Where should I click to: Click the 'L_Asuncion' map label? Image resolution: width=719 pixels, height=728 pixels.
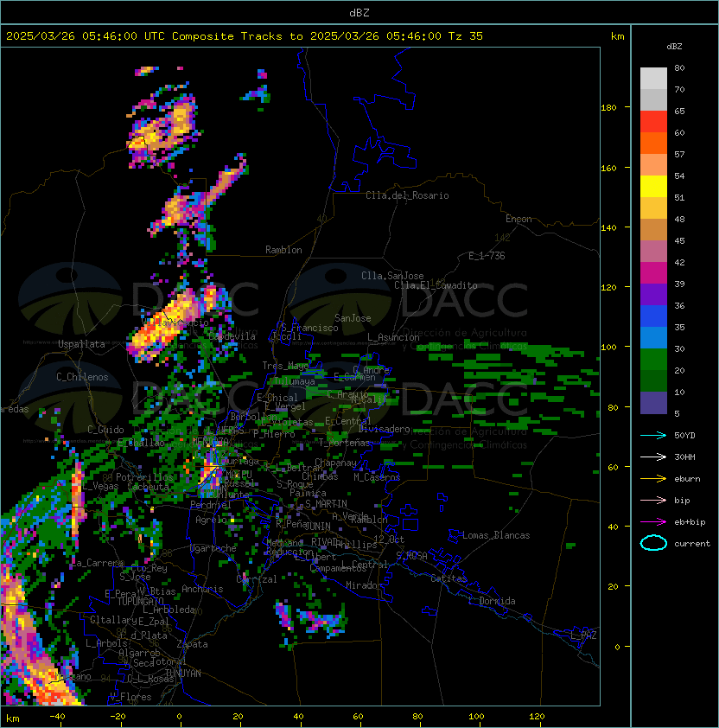[x=393, y=337]
